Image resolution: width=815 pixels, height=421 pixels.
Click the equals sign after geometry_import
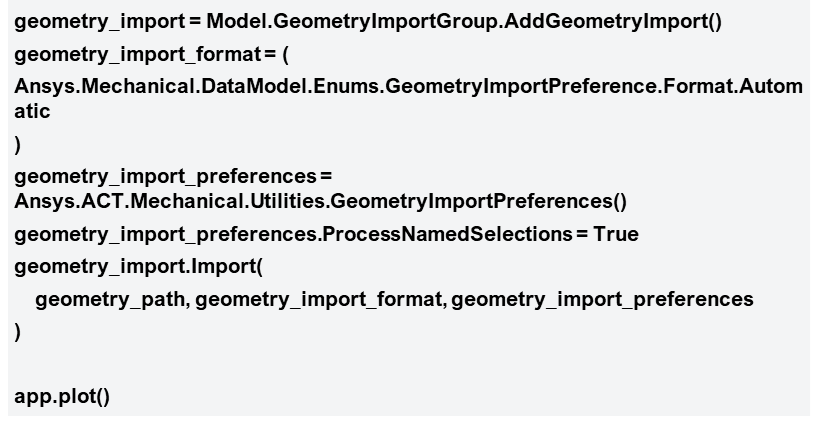[x=195, y=22]
